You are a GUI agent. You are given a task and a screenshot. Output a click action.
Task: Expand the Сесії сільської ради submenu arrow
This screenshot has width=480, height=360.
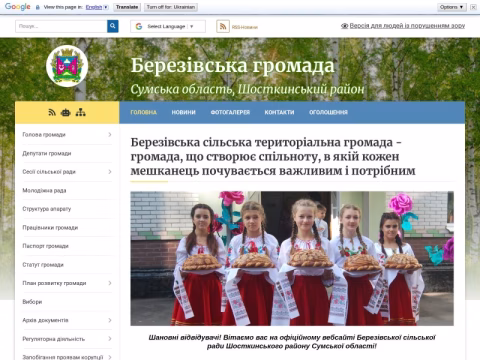(x=110, y=172)
